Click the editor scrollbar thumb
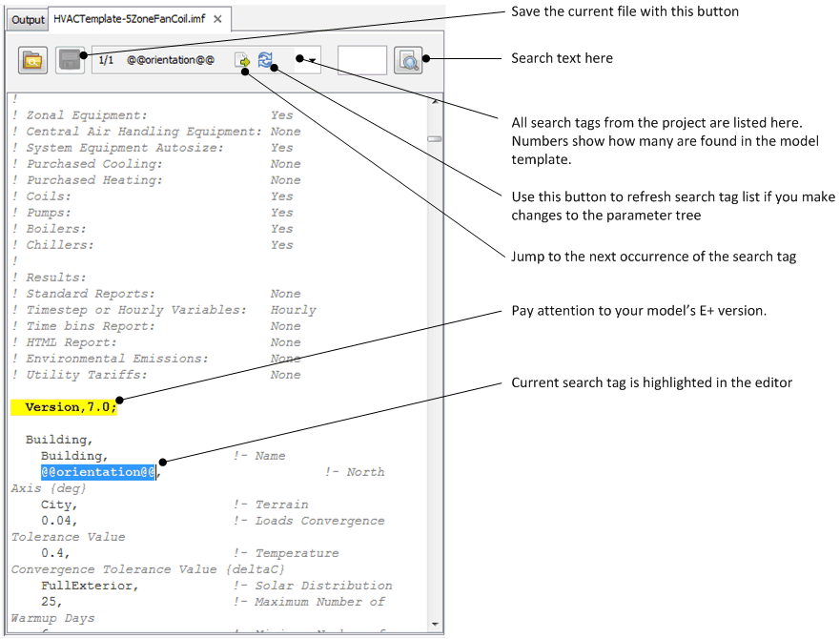Image resolution: width=840 pixels, height=639 pixels. (x=435, y=139)
